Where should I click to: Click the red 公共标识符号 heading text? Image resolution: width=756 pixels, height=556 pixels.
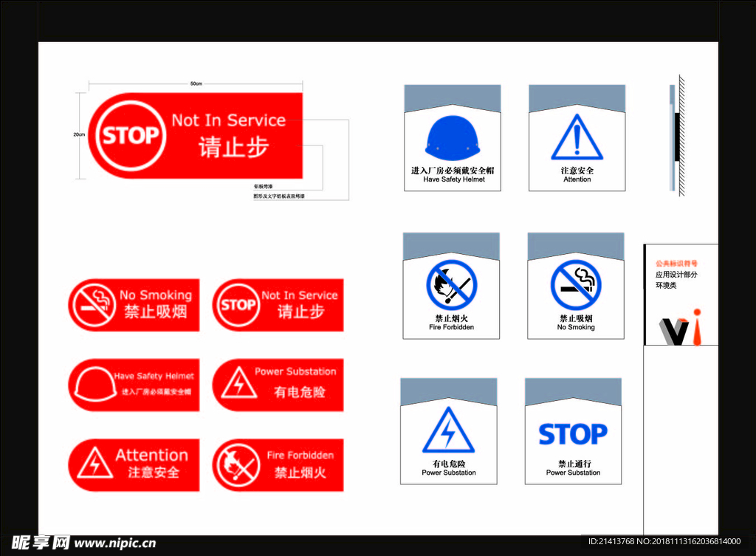(676, 264)
